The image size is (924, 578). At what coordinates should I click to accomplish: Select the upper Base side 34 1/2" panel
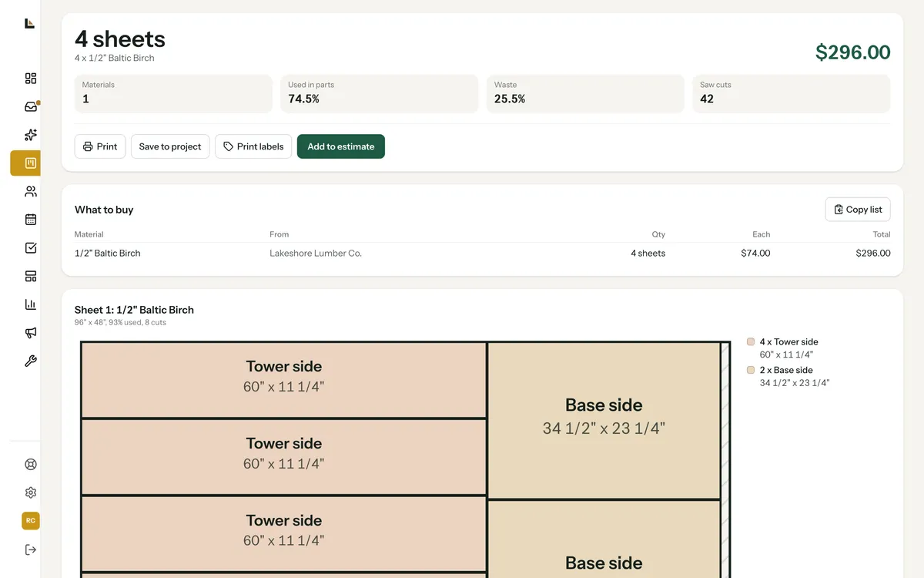coord(604,420)
